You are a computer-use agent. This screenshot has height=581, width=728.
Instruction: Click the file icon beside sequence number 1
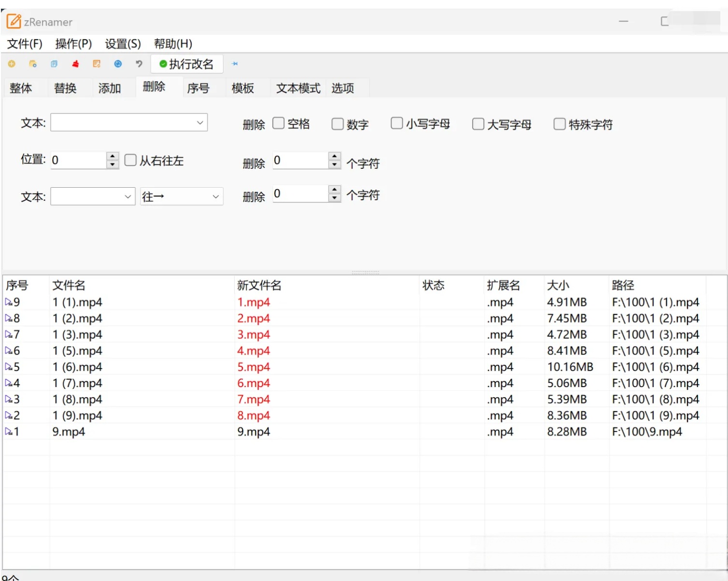point(9,431)
